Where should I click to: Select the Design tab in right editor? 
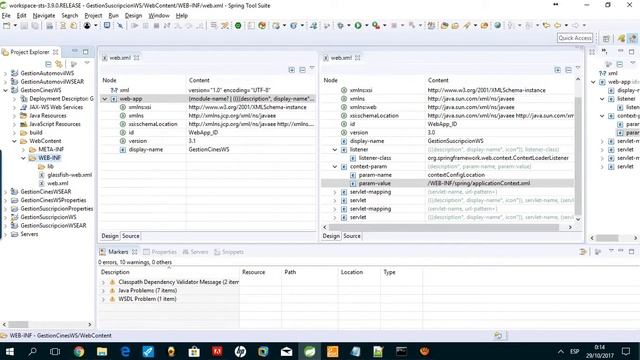point(331,236)
